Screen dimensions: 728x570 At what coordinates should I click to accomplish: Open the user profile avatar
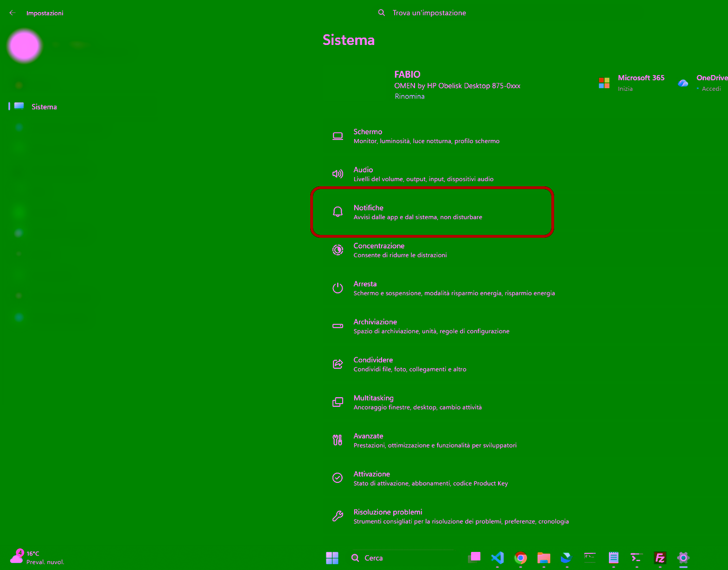[25, 46]
